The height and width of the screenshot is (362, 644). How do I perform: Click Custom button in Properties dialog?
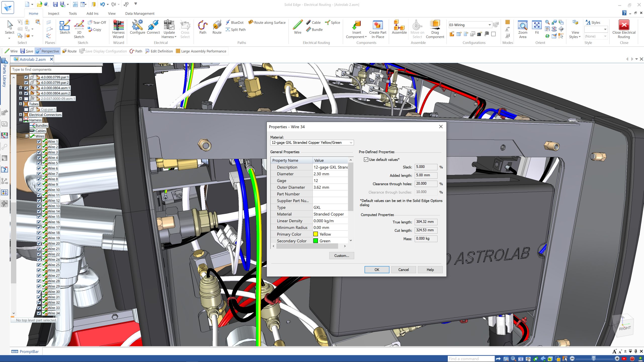click(341, 255)
